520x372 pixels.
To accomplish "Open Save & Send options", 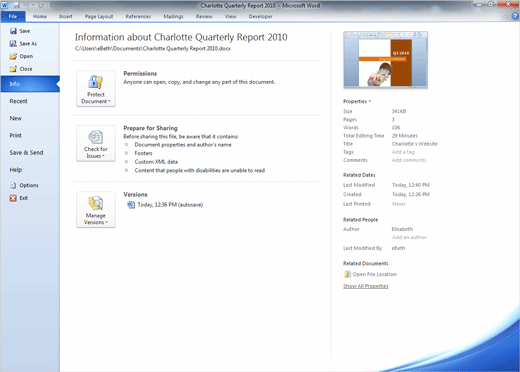I will point(26,153).
